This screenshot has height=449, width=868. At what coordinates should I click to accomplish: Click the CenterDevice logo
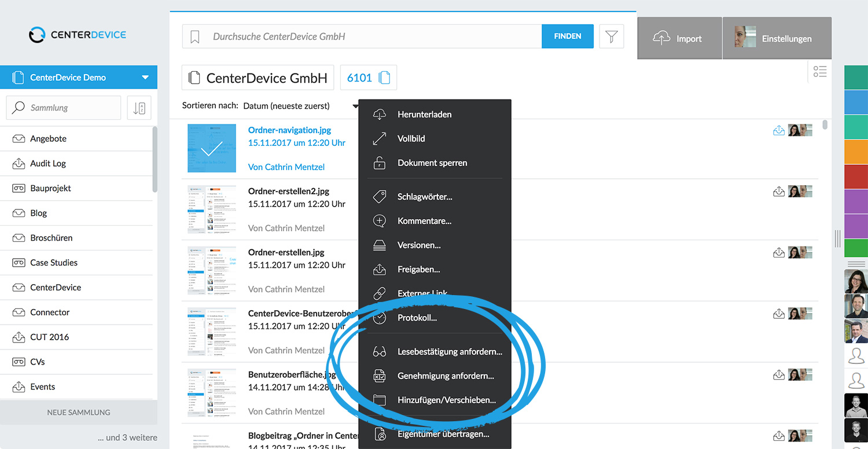[x=78, y=35]
